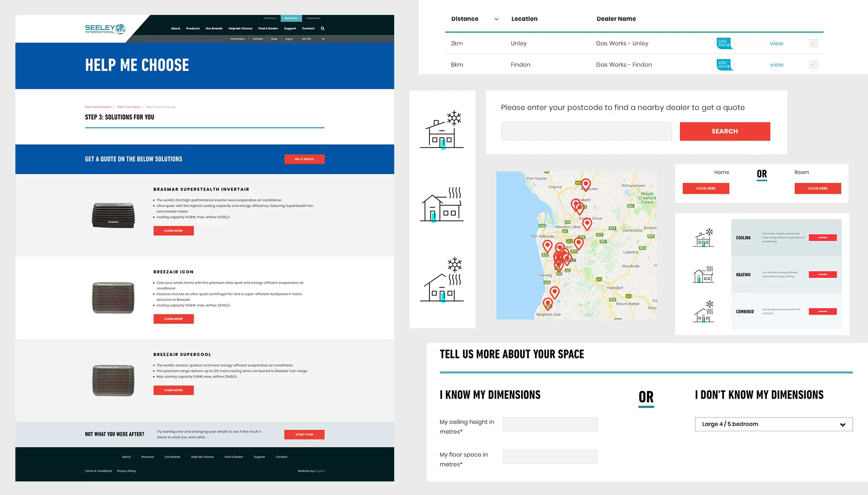Click the red START OVER button

(304, 434)
